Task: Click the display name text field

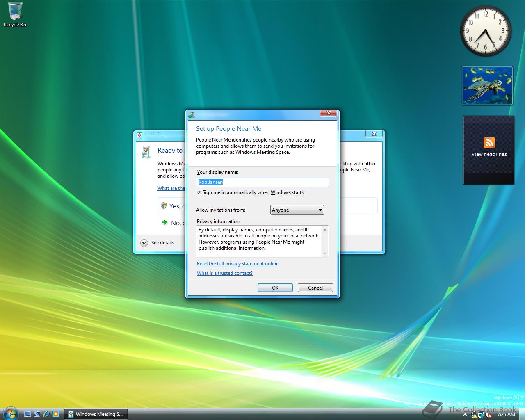Action: pos(262,182)
